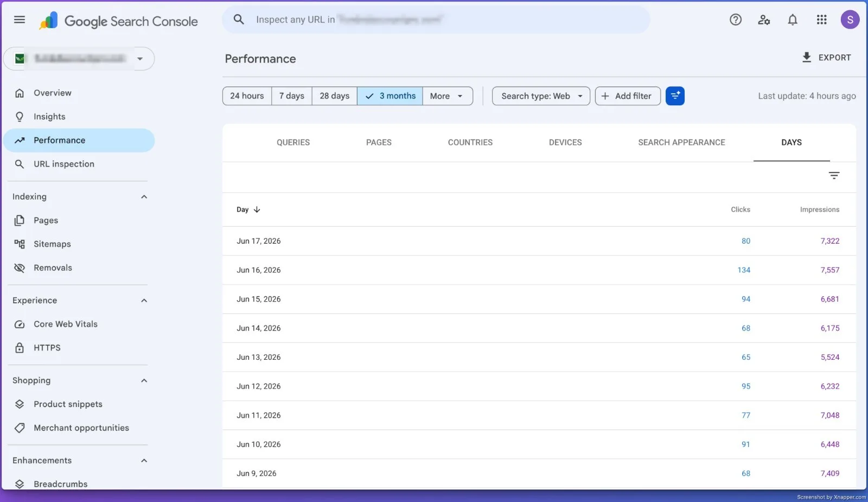Click the Jun 17, 2026 row date
The image size is (868, 502).
pos(259,241)
